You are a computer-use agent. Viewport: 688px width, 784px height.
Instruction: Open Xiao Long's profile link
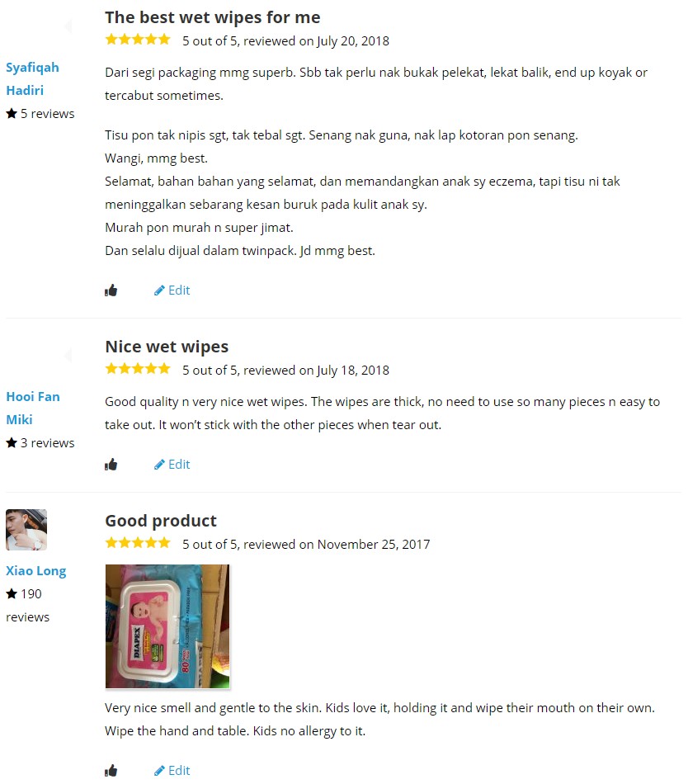click(36, 570)
